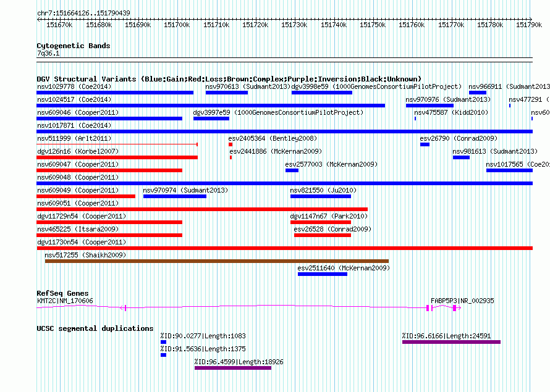The image size is (550, 392).
Task: Click the dgv3997e59 variant label
Action: point(278,112)
